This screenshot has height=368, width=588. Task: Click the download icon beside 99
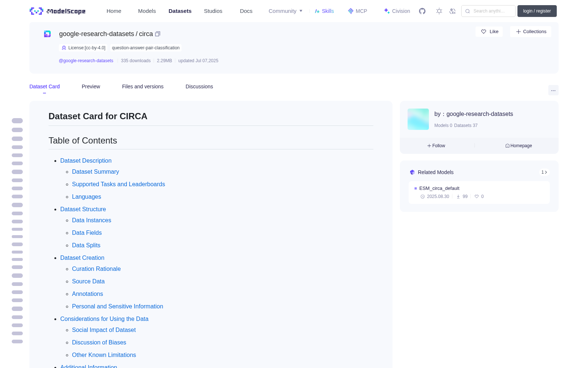[458, 197]
